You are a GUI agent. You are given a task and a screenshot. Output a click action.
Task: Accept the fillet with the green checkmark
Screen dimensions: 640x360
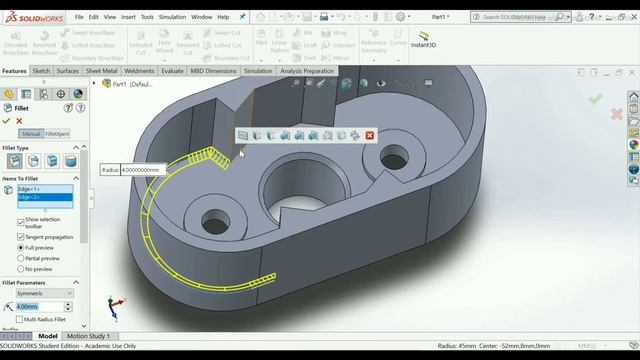click(6, 121)
